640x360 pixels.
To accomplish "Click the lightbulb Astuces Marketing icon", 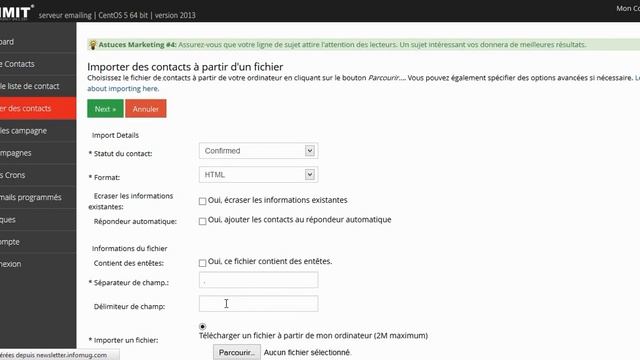I will [93, 45].
